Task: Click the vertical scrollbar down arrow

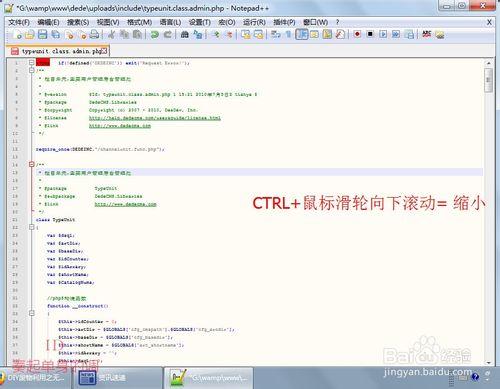Action: pyautogui.click(x=488, y=362)
